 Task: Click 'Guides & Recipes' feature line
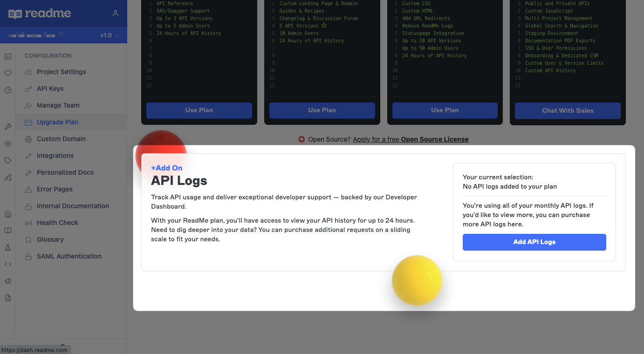pos(302,11)
